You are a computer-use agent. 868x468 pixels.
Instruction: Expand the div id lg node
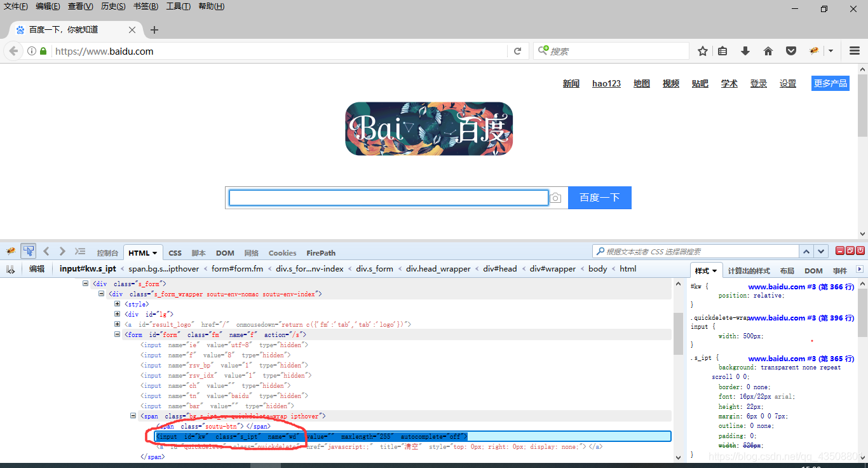117,314
